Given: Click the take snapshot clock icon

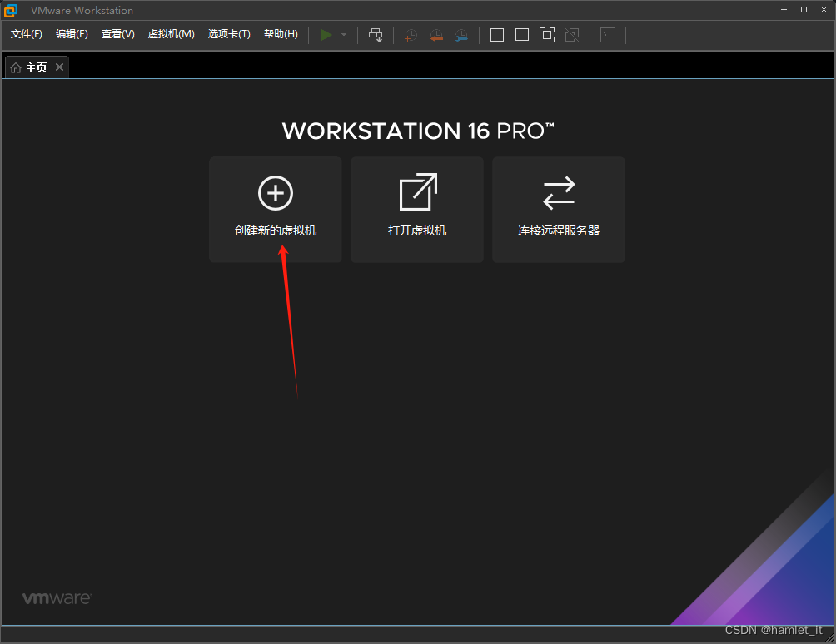Looking at the screenshot, I should coord(411,35).
